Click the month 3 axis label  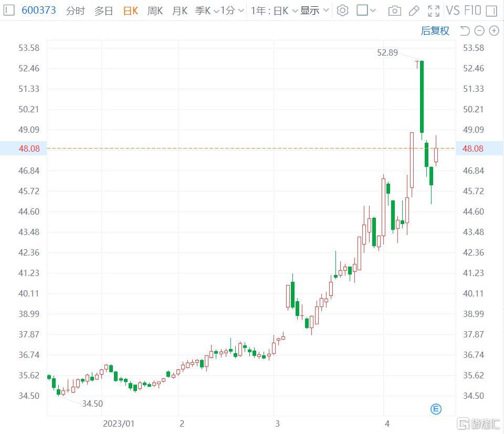coord(277,424)
